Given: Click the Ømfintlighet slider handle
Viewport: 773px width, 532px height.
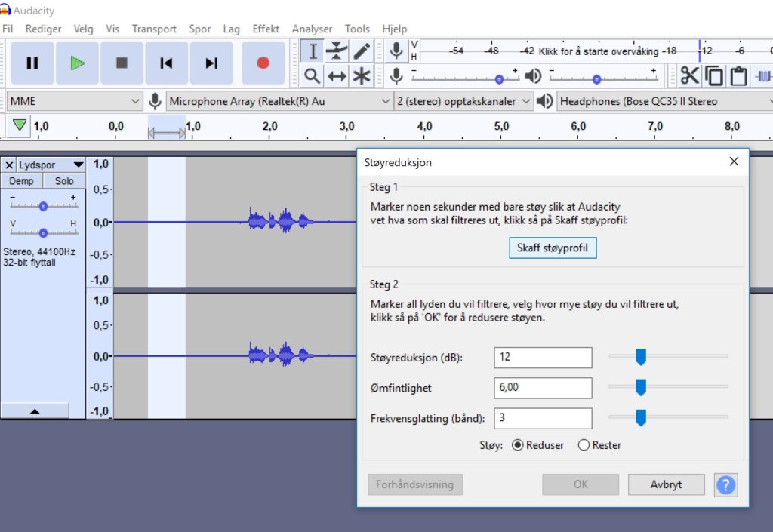Looking at the screenshot, I should (641, 387).
